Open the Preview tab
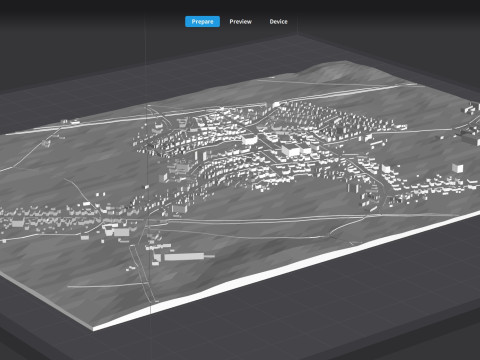This screenshot has width=480, height=360. (x=240, y=22)
